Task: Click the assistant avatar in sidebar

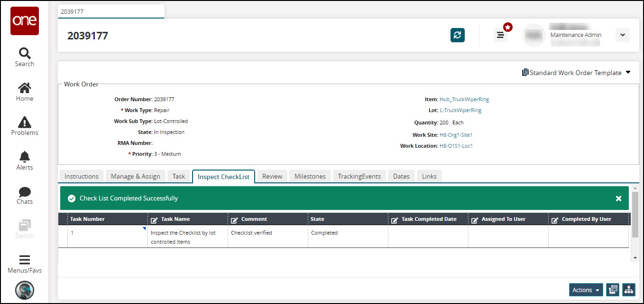Action: point(24,290)
